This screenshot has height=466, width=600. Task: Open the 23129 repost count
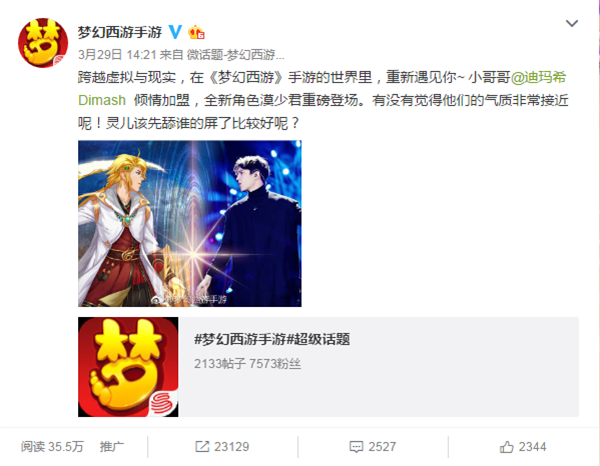tap(232, 446)
